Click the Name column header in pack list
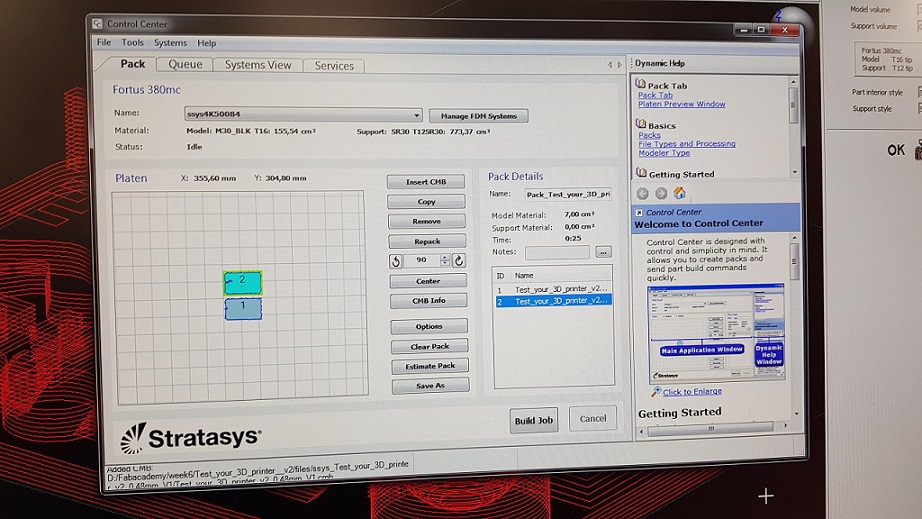The height and width of the screenshot is (519, 922). 524,275
